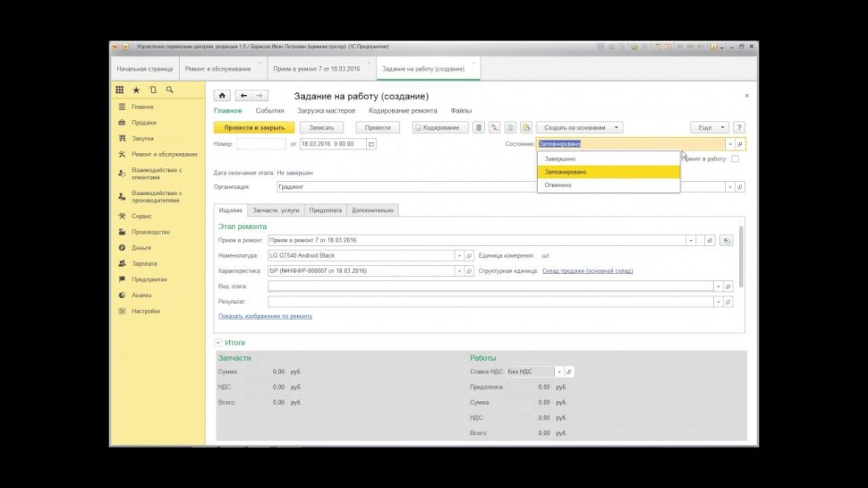Switch to the 'Запчасти, услуги' tab

pyautogui.click(x=276, y=210)
